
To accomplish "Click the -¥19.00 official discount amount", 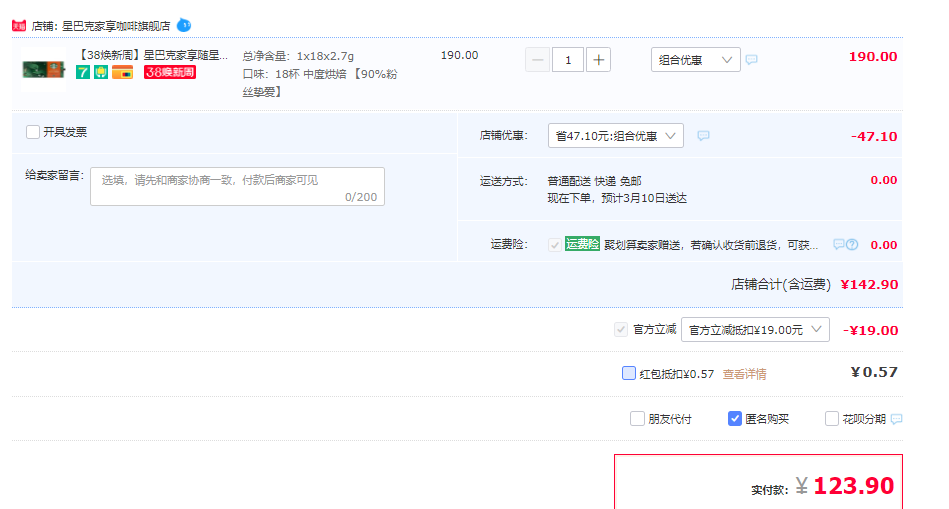I will (x=870, y=330).
